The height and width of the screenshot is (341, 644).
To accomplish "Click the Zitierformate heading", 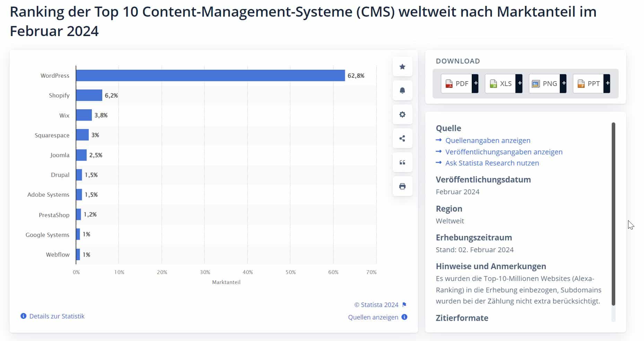I will coord(462,318).
